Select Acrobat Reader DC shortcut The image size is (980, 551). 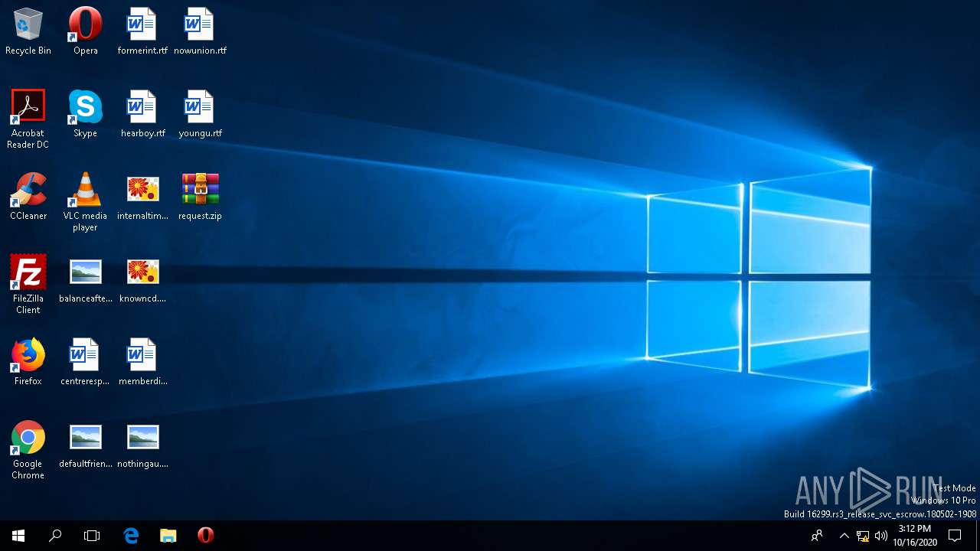pyautogui.click(x=28, y=119)
